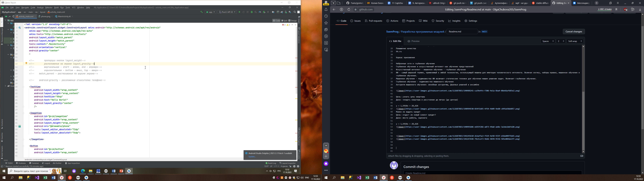Screen dimensions: 644x181
Task: Switch the editor to Split view mode
Action: [284, 21]
